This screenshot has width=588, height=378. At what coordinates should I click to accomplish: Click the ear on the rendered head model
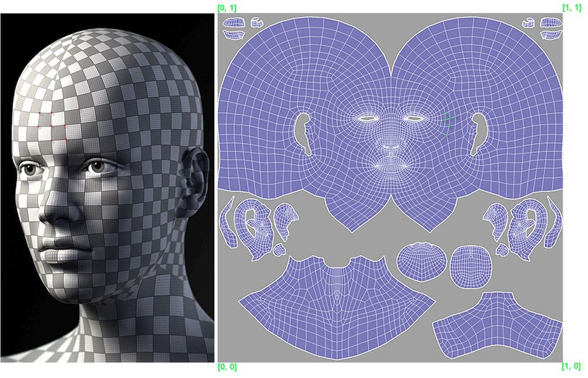point(195,175)
